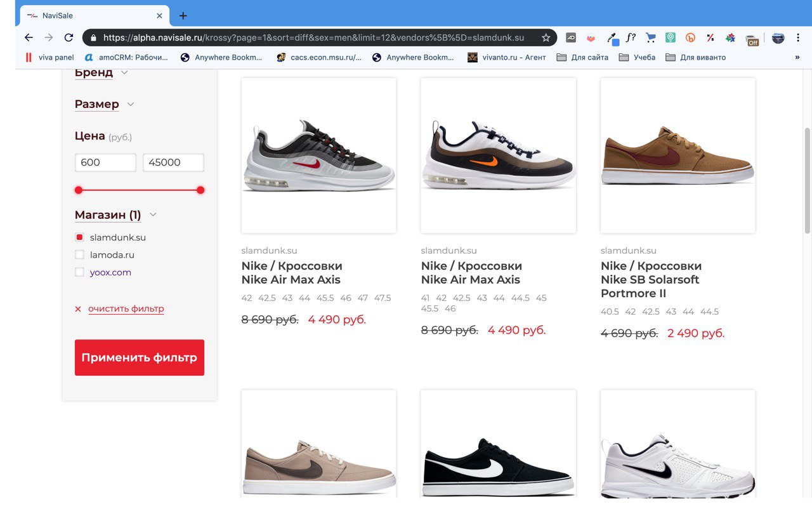Open the vivanto.ru - Агент bookmark
The height and width of the screenshot is (516, 812).
point(506,57)
